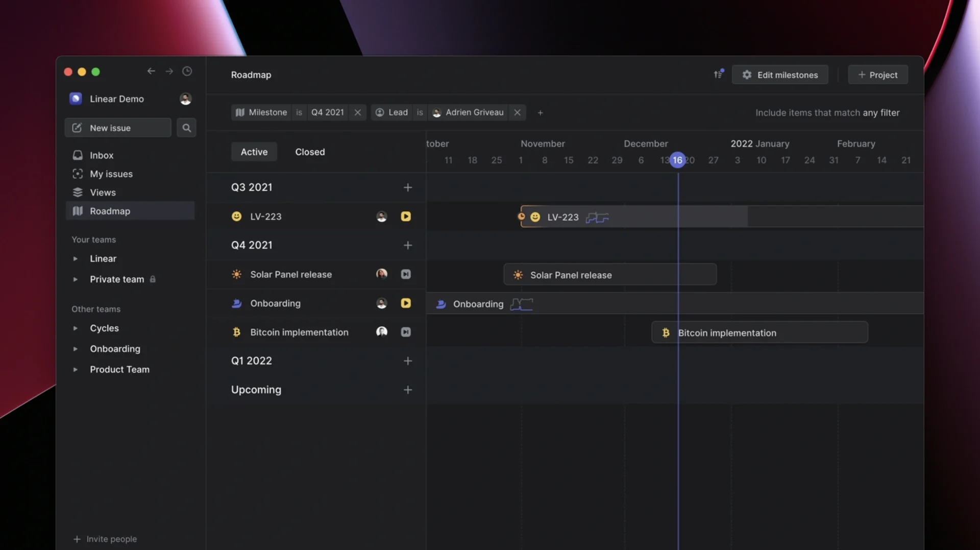
Task: Open the Inbox from the sidebar
Action: point(102,155)
